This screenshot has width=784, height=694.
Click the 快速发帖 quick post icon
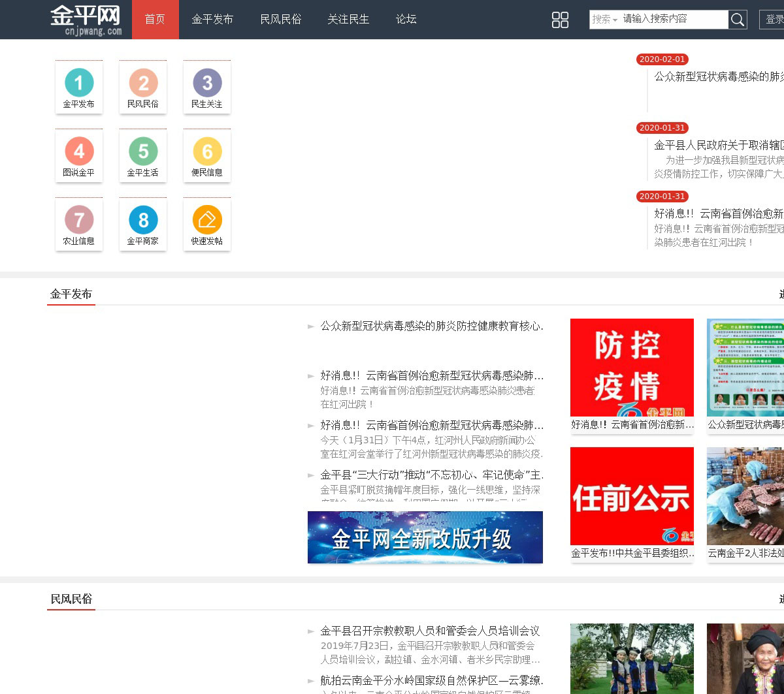click(x=207, y=221)
